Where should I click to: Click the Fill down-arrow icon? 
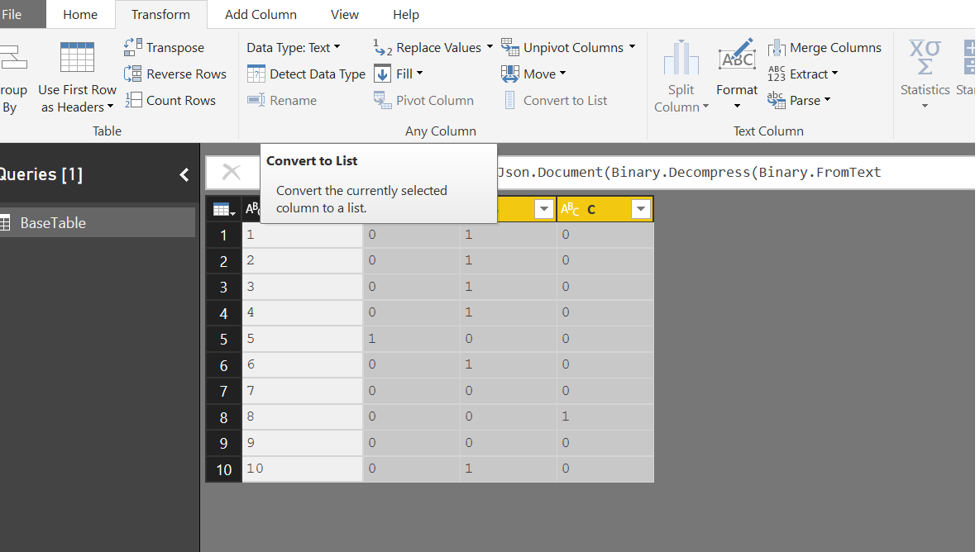383,74
